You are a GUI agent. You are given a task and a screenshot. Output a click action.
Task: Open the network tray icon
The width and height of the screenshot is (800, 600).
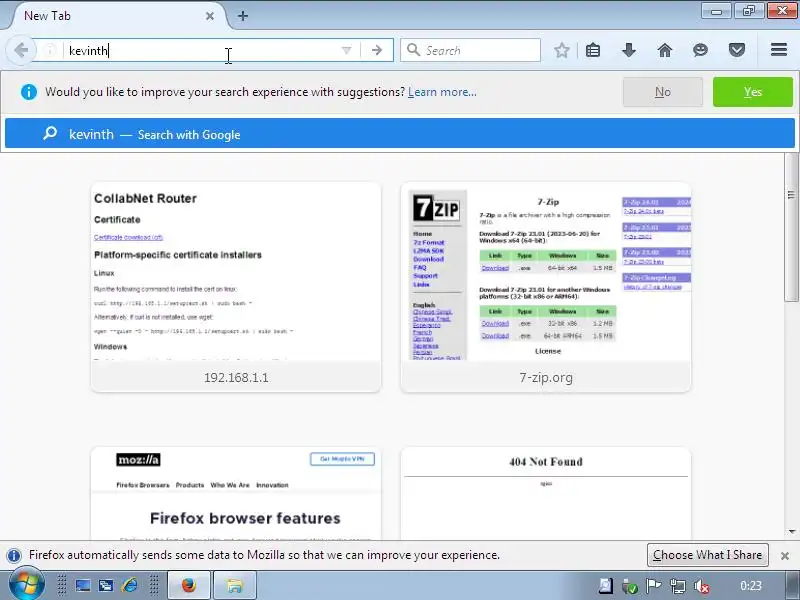tap(678, 586)
